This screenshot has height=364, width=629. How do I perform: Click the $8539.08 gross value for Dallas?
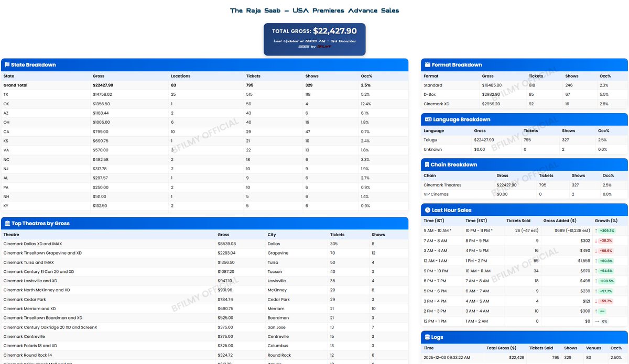[227, 244]
